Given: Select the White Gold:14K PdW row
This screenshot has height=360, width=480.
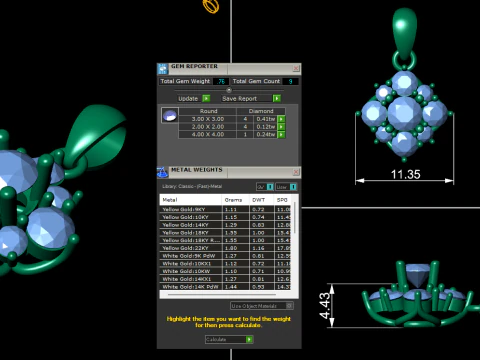Looking at the screenshot, I should (225, 287).
